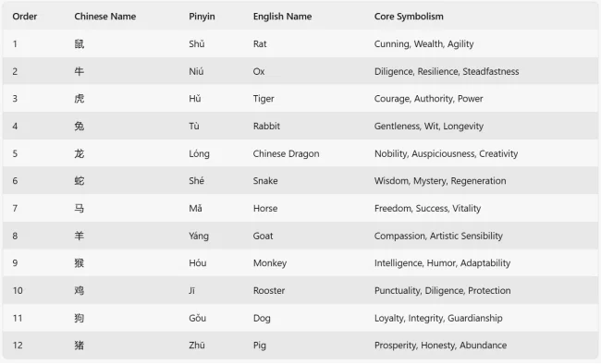The height and width of the screenshot is (364, 601).
Task: Select the Monkey English name cell
Action: click(270, 263)
